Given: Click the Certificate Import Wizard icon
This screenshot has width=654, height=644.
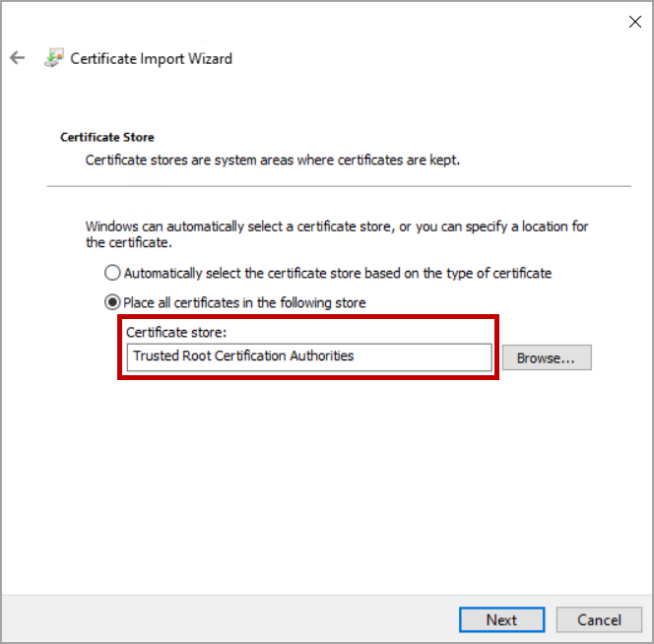Looking at the screenshot, I should pos(53,58).
